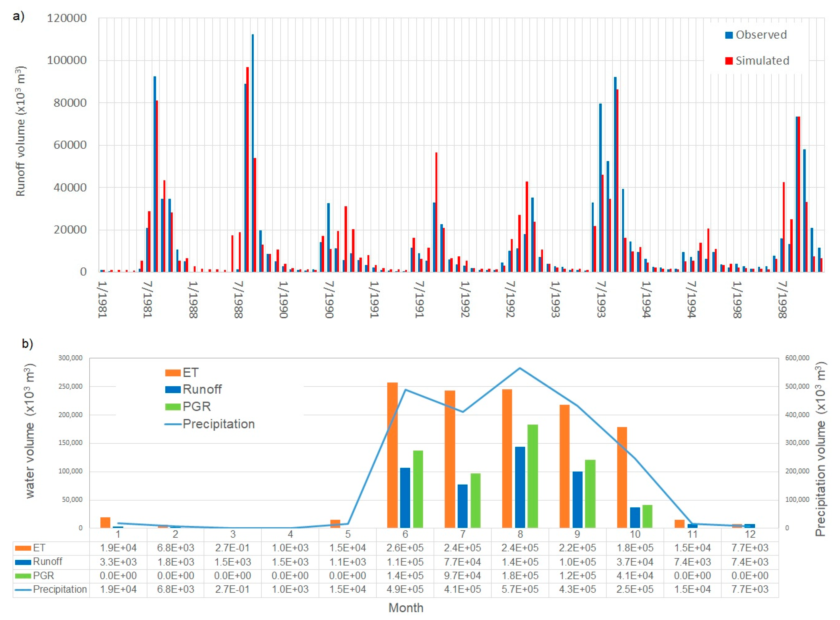Click the month 12 column header
Image resolution: width=840 pixels, height=620 pixels.
click(750, 534)
